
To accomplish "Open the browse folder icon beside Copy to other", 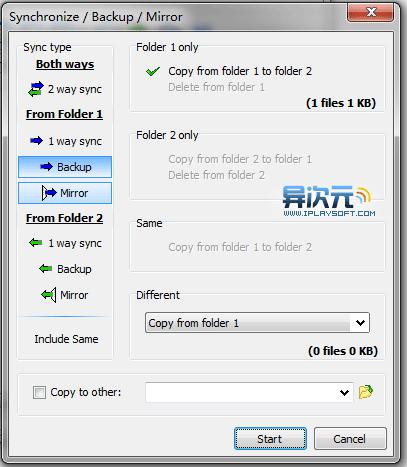I will 366,392.
